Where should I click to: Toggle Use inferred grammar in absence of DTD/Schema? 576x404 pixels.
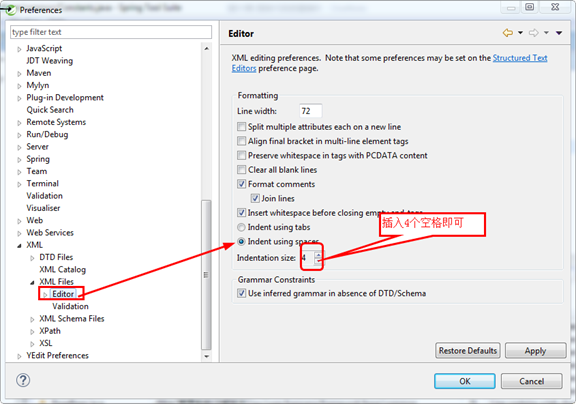(241, 293)
